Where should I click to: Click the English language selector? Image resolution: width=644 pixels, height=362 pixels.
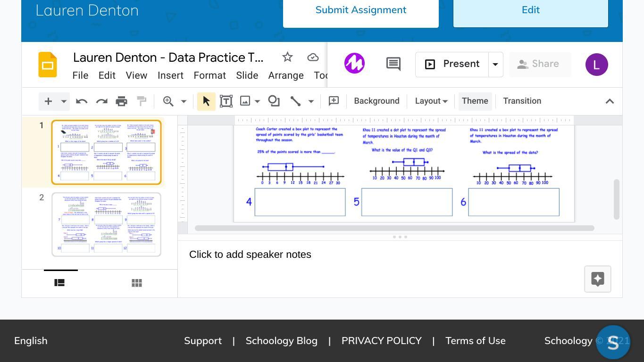point(31,341)
